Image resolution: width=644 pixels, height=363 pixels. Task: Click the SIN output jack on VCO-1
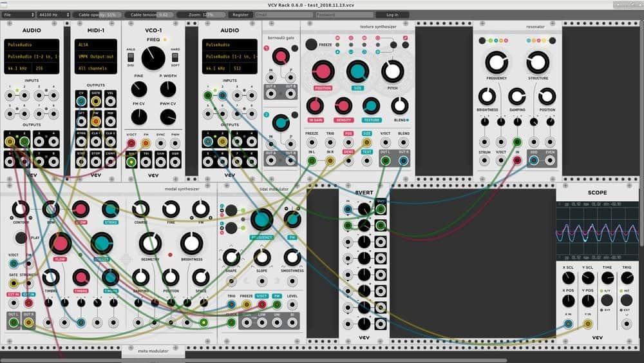(131, 162)
